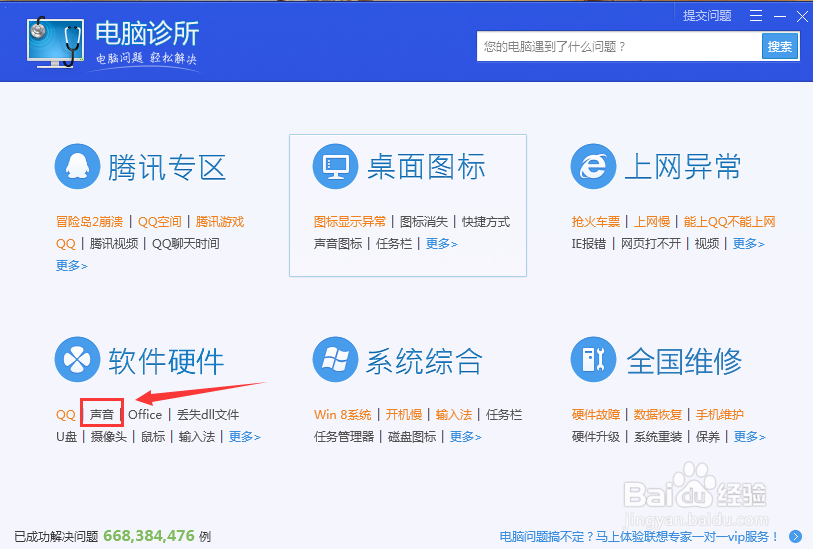Viewport: 813px width, 549px height.
Task: Click 声音 link under 软件硬件
Action: [x=102, y=415]
